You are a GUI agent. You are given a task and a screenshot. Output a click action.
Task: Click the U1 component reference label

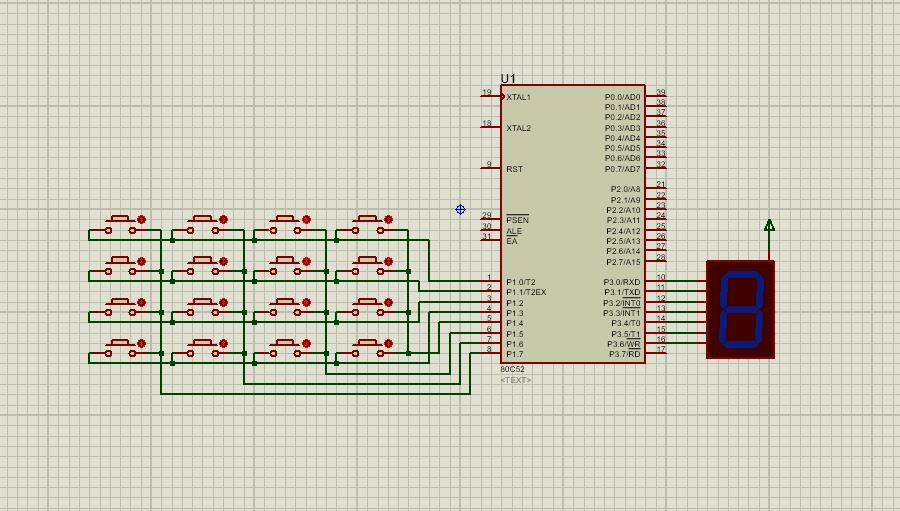(x=508, y=79)
